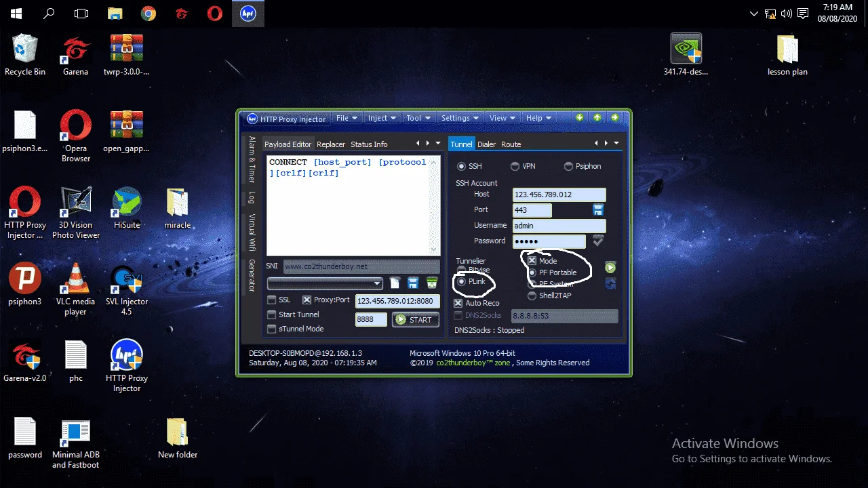Open the VLC media player desktop icon
This screenshot has height=488, width=868.
click(75, 289)
